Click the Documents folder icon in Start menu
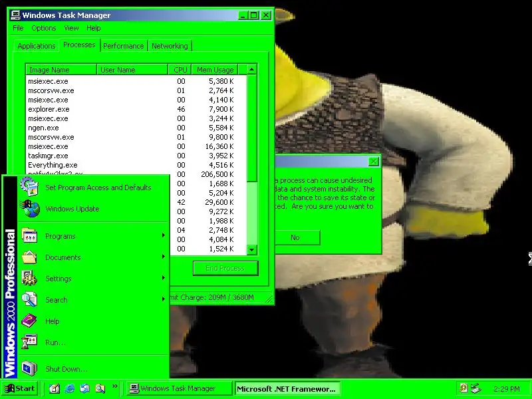The width and height of the screenshot is (532, 399). (29, 257)
